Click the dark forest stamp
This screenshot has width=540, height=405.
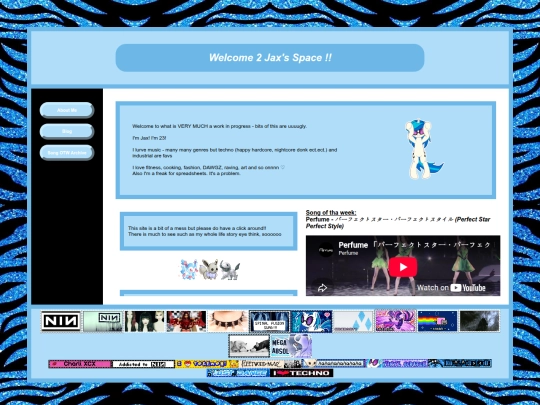[x=479, y=321]
